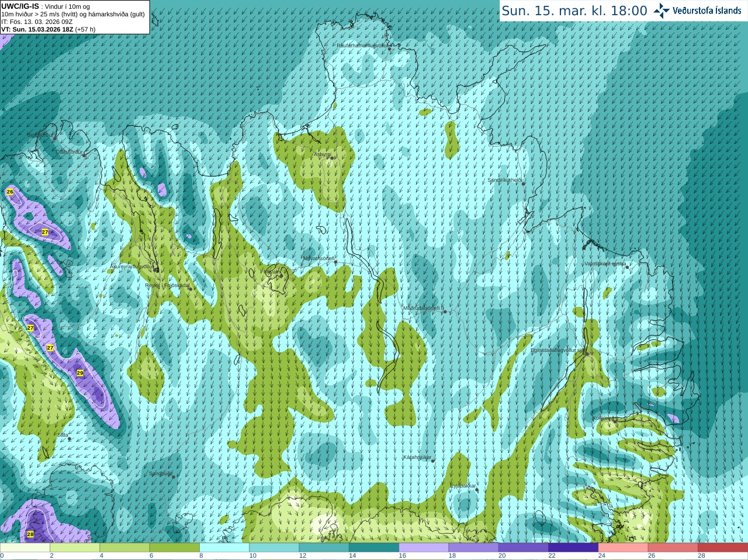
Task: Click the Sáta station label
Action: pyautogui.click(x=63, y=435)
